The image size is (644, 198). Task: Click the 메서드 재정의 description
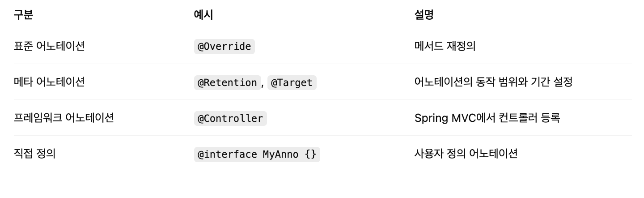(x=445, y=46)
